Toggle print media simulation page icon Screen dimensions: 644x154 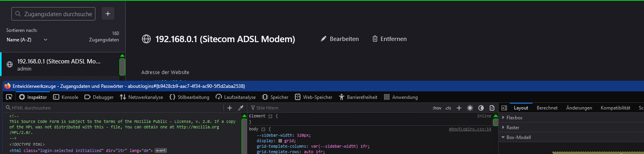[492, 108]
